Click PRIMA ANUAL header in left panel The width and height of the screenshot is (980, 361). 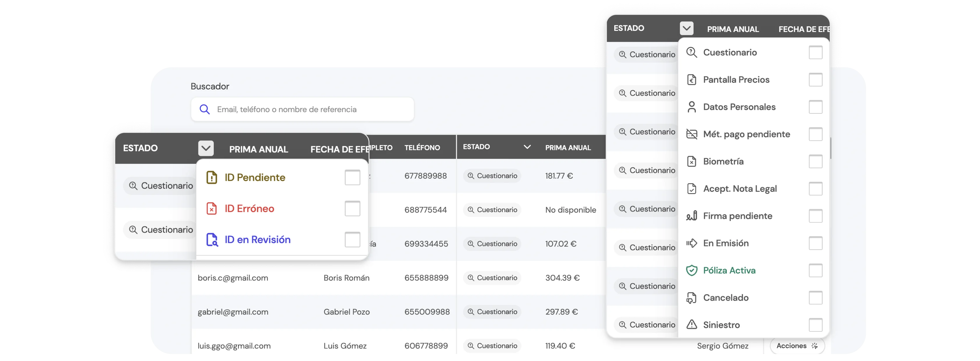click(x=258, y=149)
